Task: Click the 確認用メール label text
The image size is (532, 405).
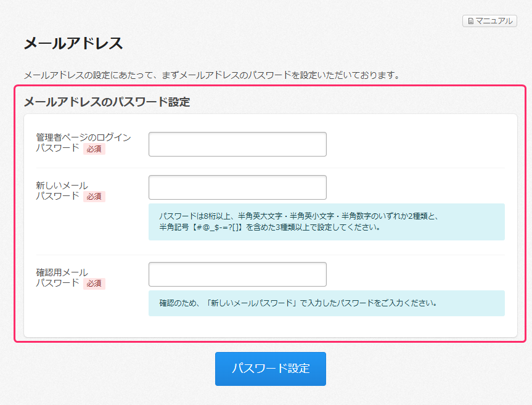Action: (x=62, y=272)
